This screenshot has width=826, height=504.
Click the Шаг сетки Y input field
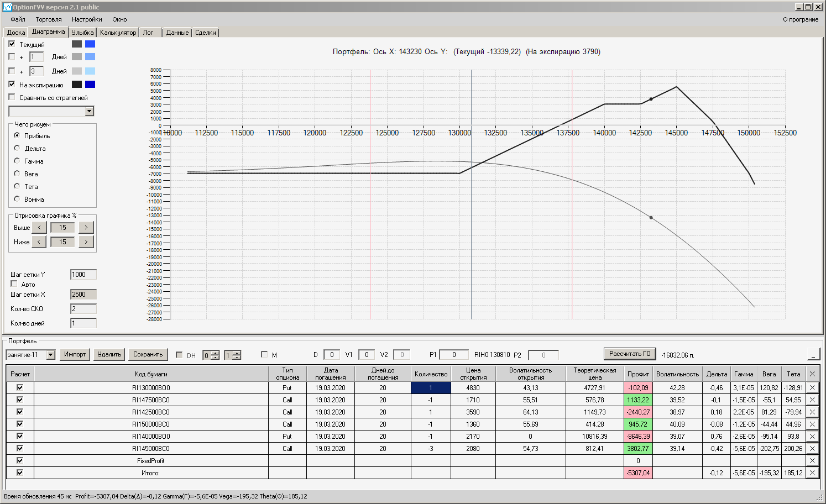coord(83,275)
